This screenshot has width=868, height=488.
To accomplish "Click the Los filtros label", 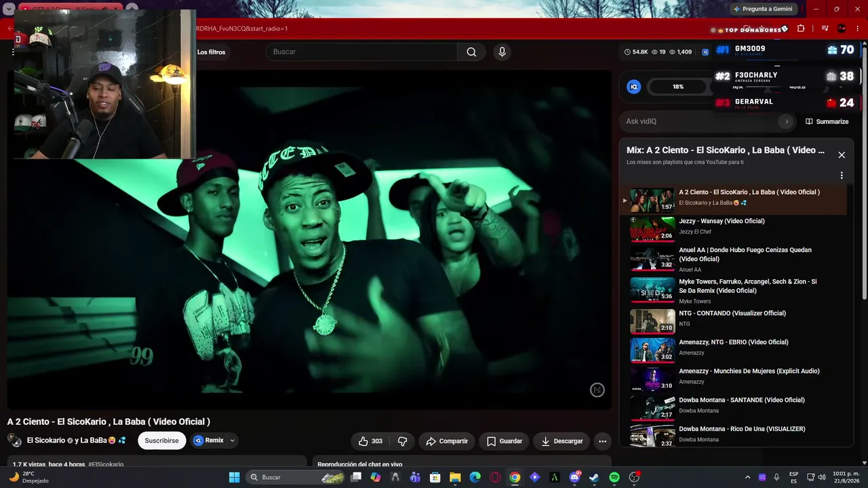I will [x=211, y=52].
